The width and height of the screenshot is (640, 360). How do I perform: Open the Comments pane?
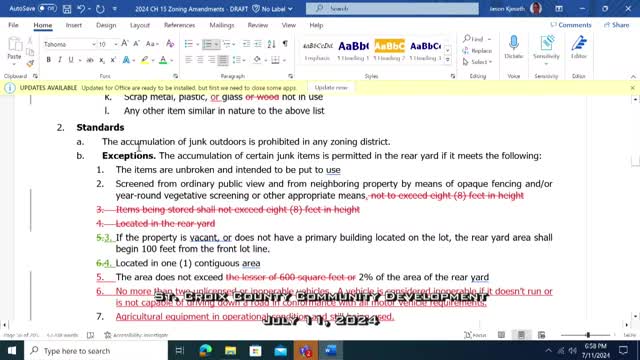[x=571, y=25]
